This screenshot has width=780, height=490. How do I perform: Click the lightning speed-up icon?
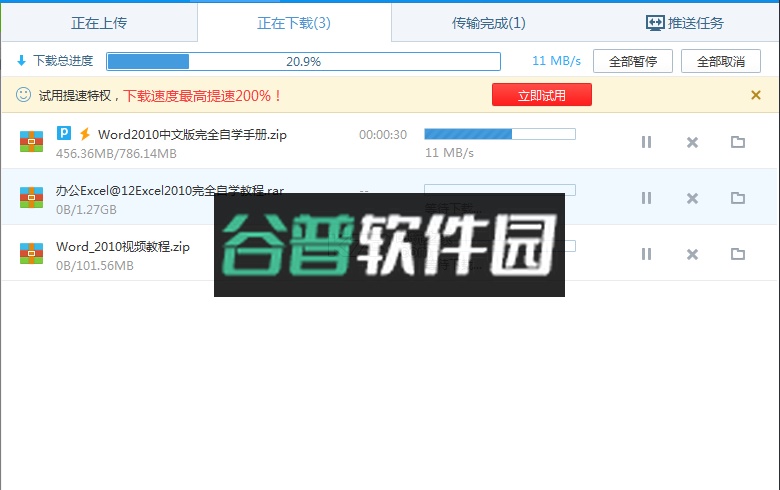[x=85, y=133]
